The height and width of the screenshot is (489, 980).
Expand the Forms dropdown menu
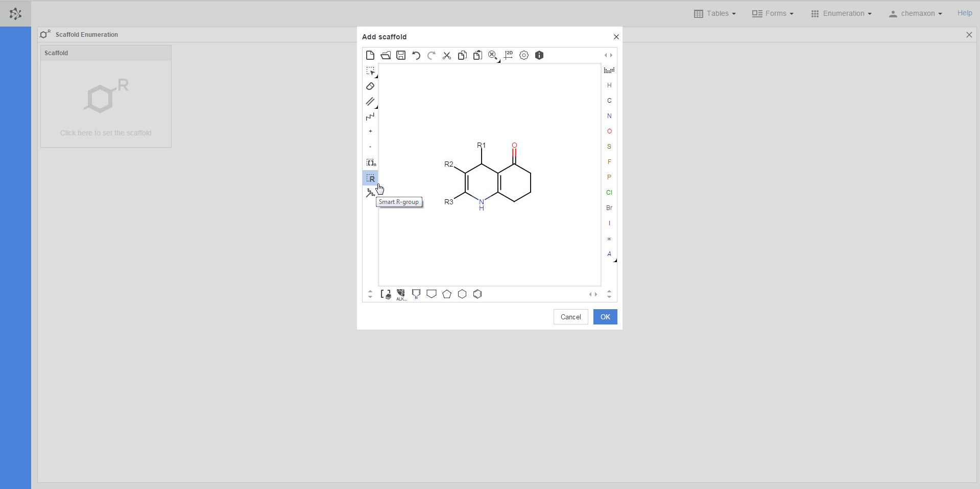tap(773, 13)
